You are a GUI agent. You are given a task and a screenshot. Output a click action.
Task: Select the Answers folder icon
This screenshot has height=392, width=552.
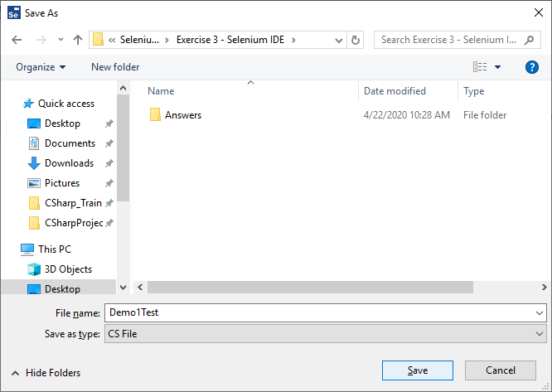[155, 114]
